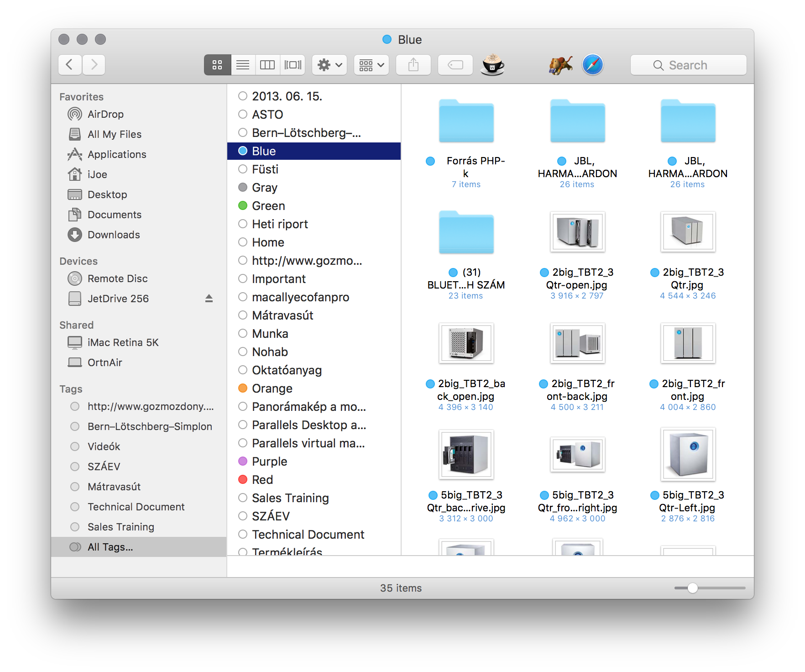The height and width of the screenshot is (672, 805).
Task: Open shared iMac Retina 5K
Action: [x=139, y=342]
